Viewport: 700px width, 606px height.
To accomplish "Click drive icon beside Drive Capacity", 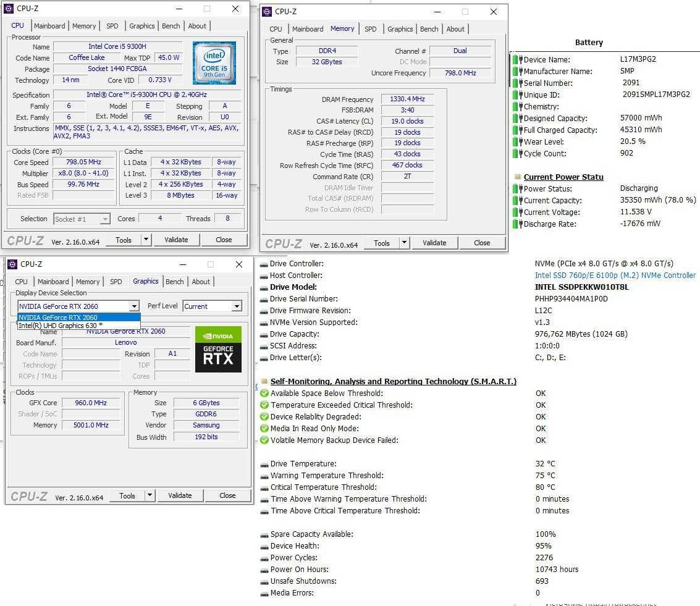I will [x=264, y=335].
